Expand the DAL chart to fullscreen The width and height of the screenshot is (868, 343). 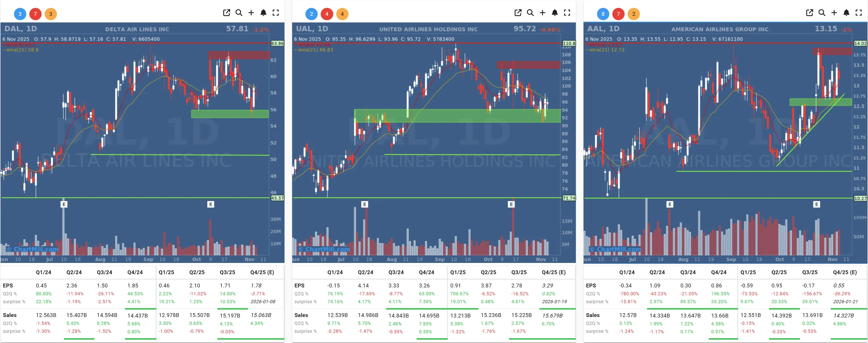click(275, 12)
